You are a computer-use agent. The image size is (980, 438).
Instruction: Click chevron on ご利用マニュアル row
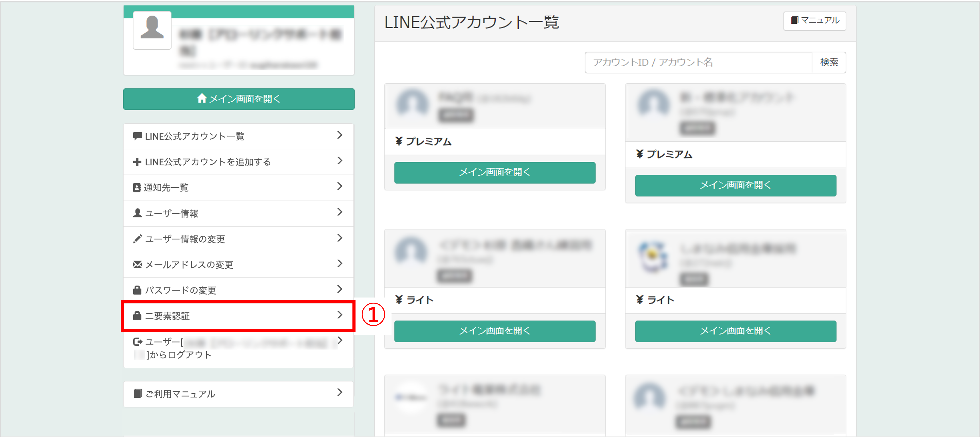(x=340, y=393)
